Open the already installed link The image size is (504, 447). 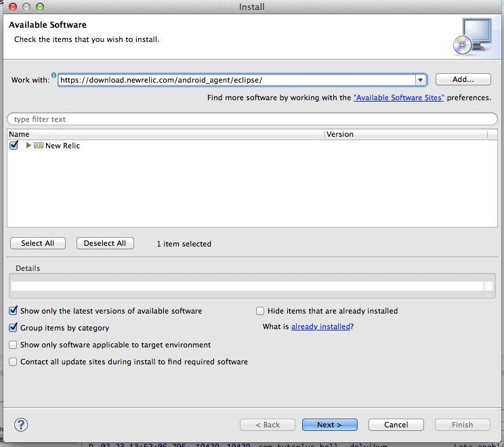click(x=320, y=326)
